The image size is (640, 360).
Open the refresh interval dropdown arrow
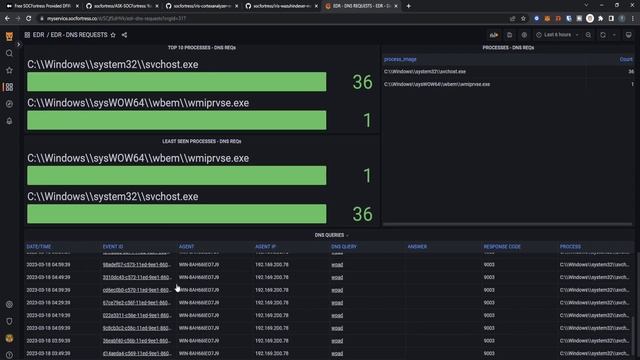click(614, 35)
